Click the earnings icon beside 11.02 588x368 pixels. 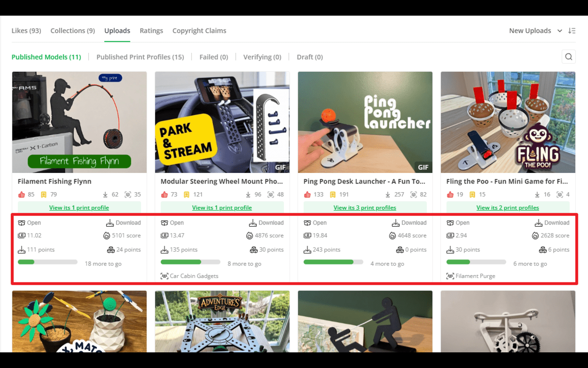point(22,236)
